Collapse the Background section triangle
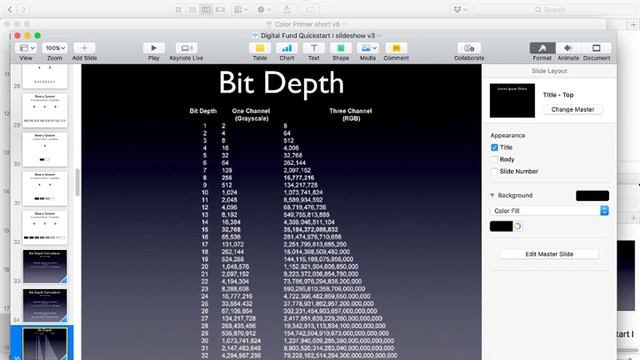Viewport: 640px width, 360px height. (x=492, y=195)
